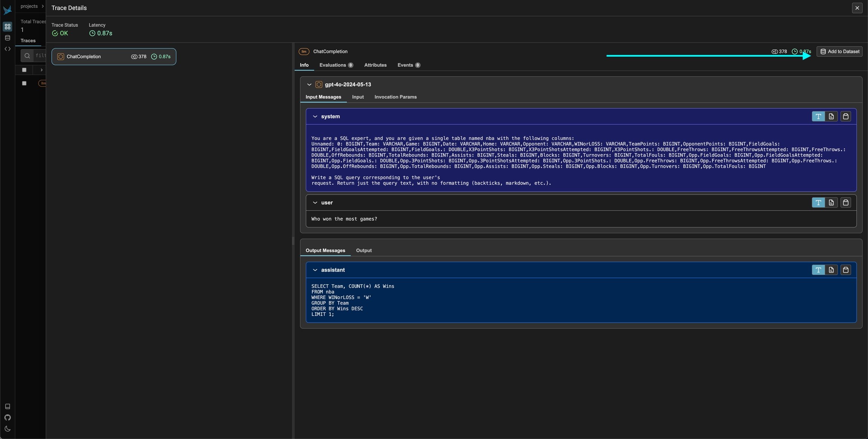Copy the system message with clipboard icon

845,117
